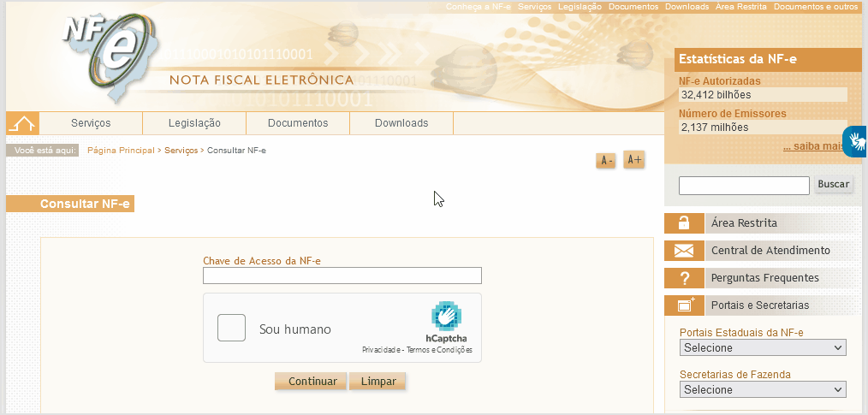868x415 pixels.
Task: Click the Estatísticas da NF-e header
Action: tap(738, 59)
